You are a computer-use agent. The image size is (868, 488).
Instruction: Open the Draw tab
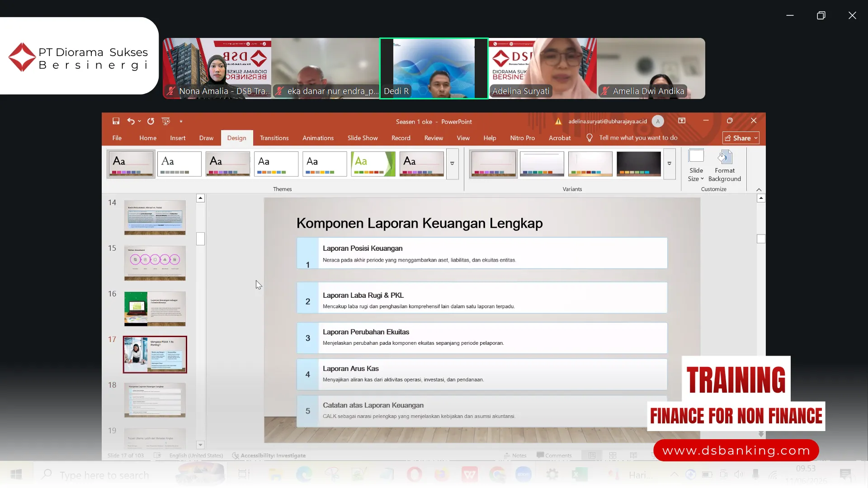206,138
